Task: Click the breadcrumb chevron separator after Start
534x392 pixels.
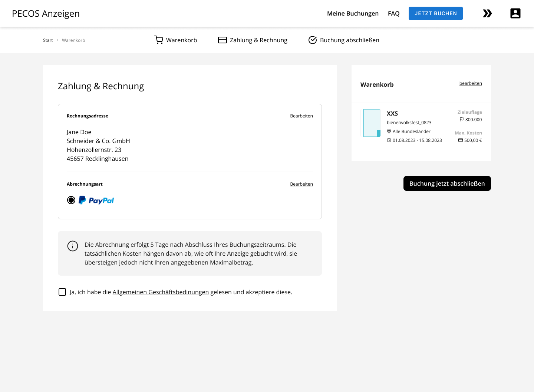Action: coord(57,40)
